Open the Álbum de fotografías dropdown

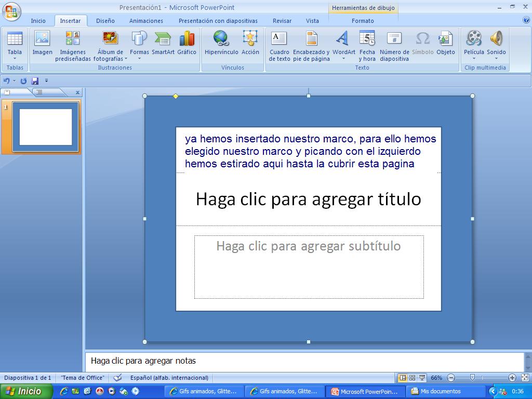126,59
